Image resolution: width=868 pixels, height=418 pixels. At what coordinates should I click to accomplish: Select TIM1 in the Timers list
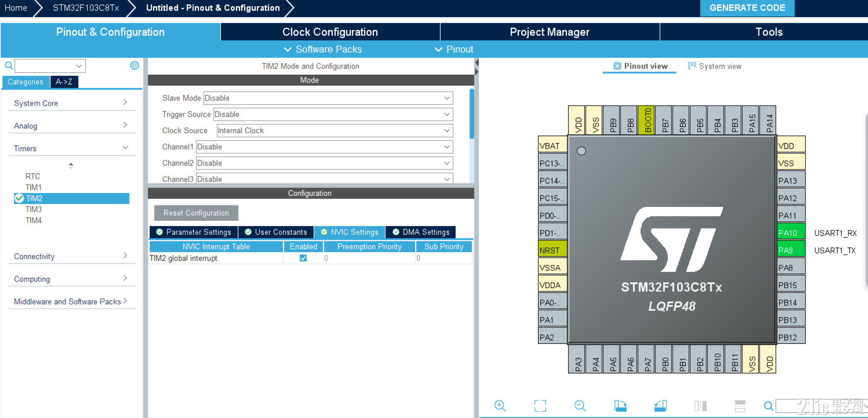point(33,187)
